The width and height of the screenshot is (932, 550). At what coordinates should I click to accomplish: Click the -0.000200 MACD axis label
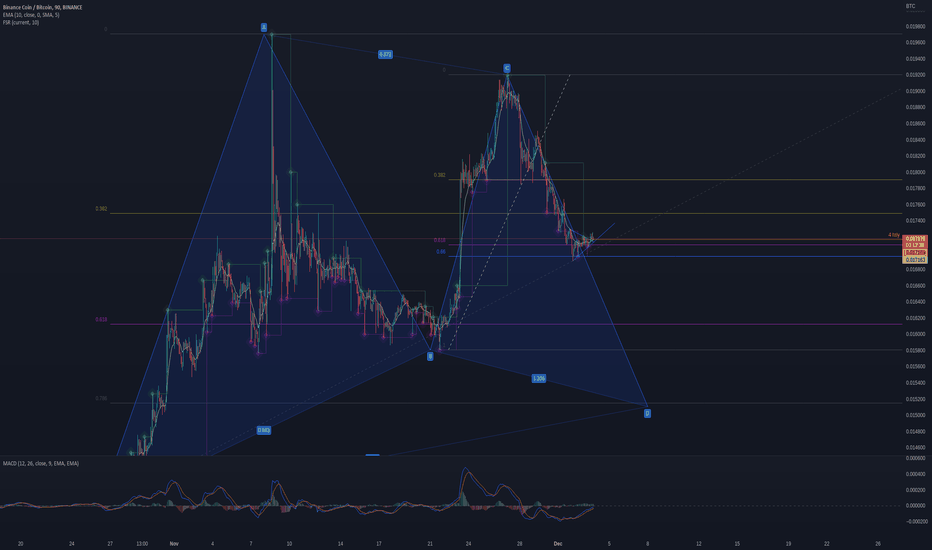[915, 521]
